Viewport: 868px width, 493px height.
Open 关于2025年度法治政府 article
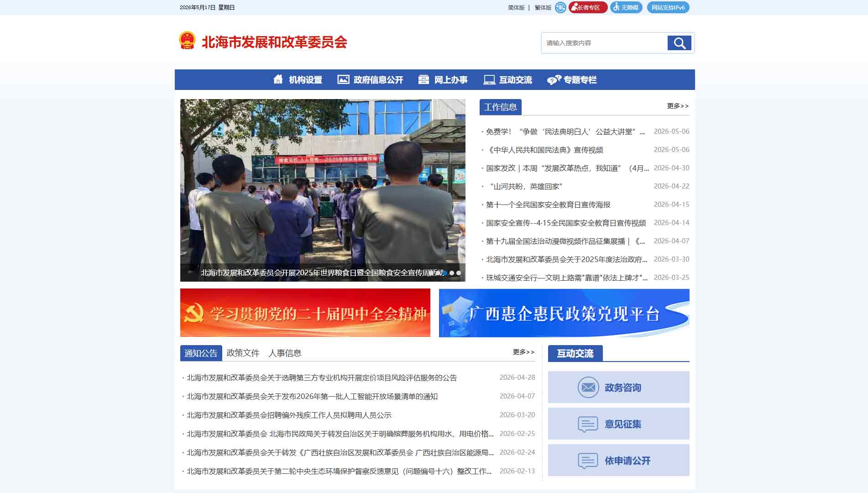tap(567, 259)
